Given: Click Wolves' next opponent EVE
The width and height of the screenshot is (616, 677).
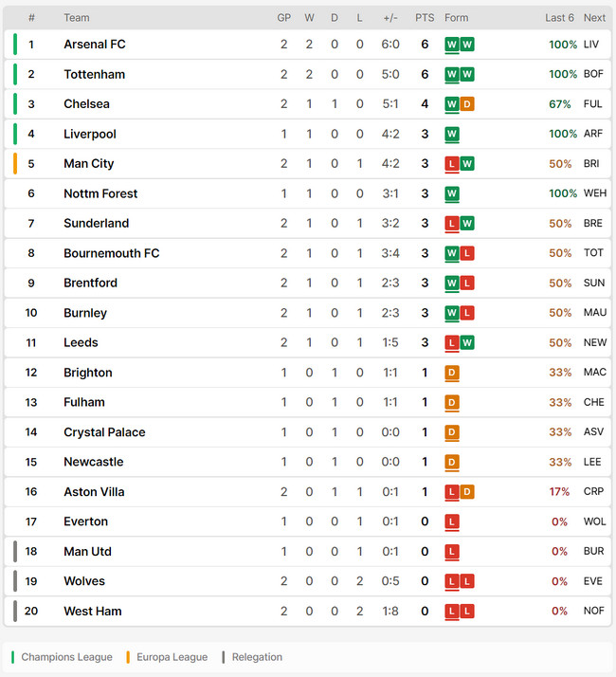Looking at the screenshot, I should 592,581.
